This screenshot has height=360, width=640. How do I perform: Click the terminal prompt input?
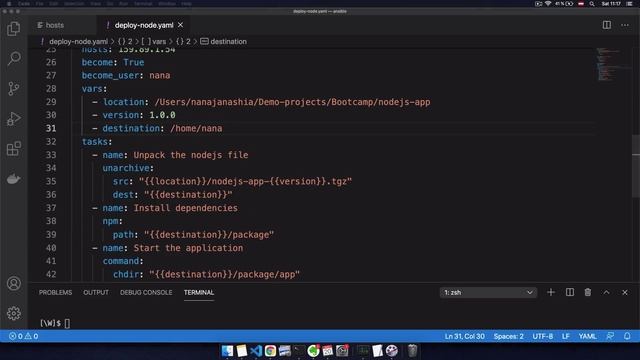pos(67,323)
